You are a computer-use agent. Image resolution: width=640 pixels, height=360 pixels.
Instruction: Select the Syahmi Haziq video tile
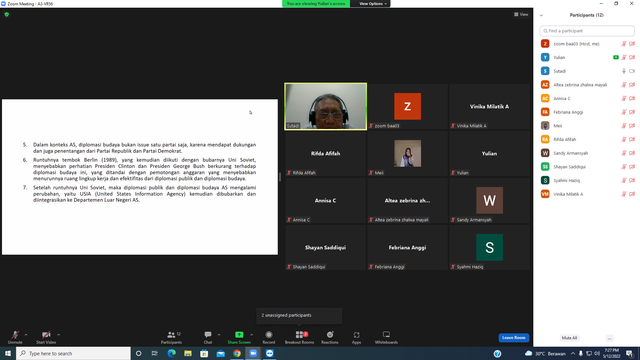click(x=489, y=247)
